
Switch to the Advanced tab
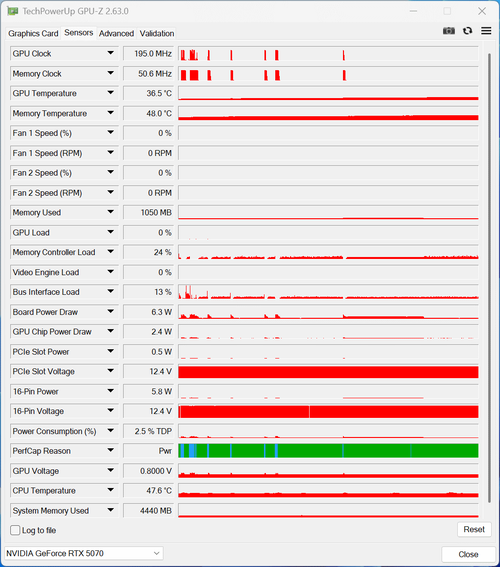(x=116, y=34)
